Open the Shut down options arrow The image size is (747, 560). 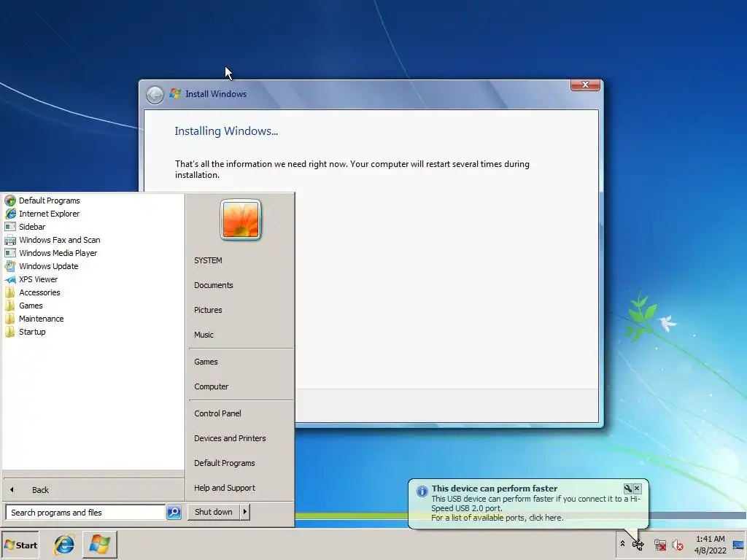click(x=245, y=512)
